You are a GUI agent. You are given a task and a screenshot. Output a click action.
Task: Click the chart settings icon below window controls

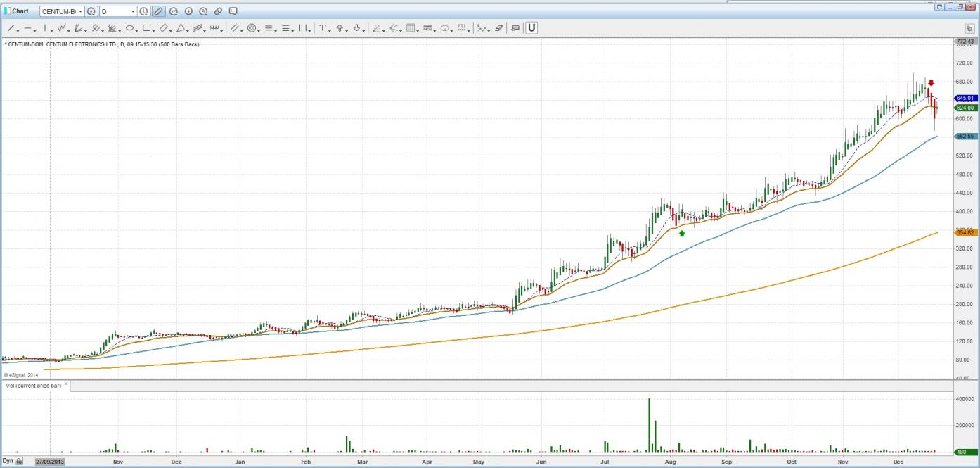(x=969, y=28)
